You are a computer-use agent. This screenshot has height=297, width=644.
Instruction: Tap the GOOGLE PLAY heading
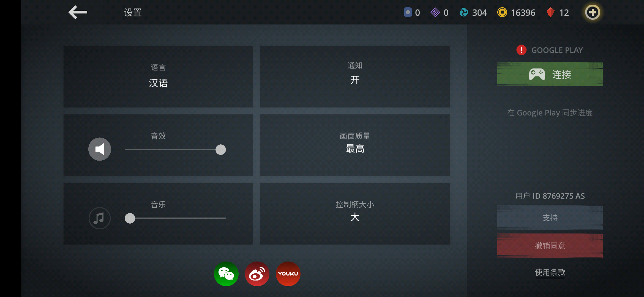click(557, 50)
